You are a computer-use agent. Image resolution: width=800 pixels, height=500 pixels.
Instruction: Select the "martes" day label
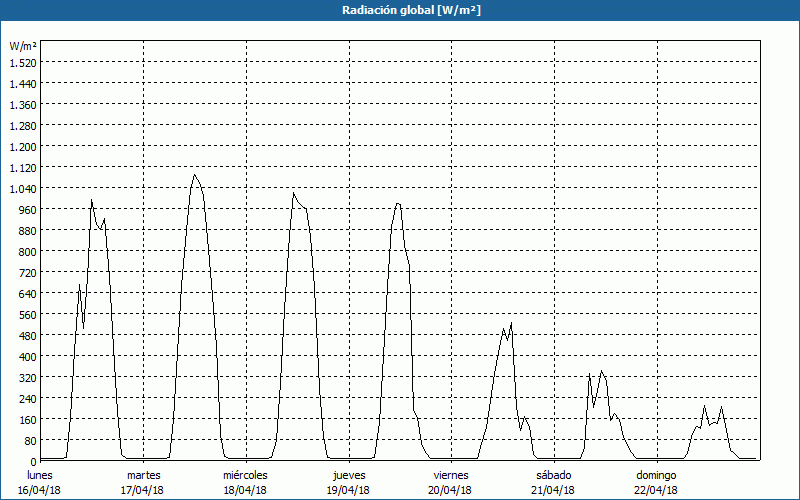pyautogui.click(x=143, y=475)
